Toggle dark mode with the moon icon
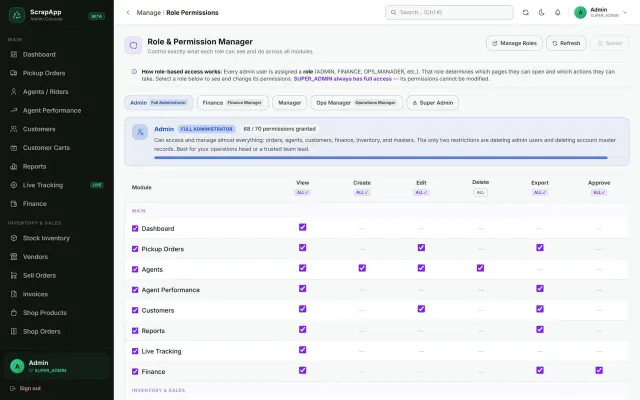This screenshot has width=640, height=400. (542, 13)
